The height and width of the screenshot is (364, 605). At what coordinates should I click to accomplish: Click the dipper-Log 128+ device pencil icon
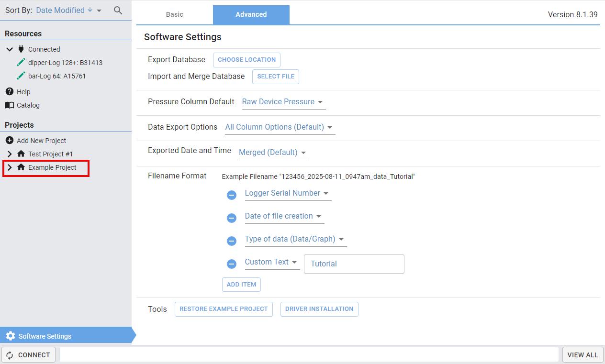21,63
